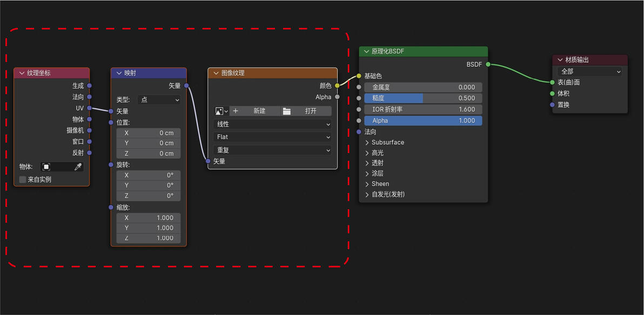Collapse the 材质输出 node
This screenshot has width=644, height=315.
click(x=560, y=60)
